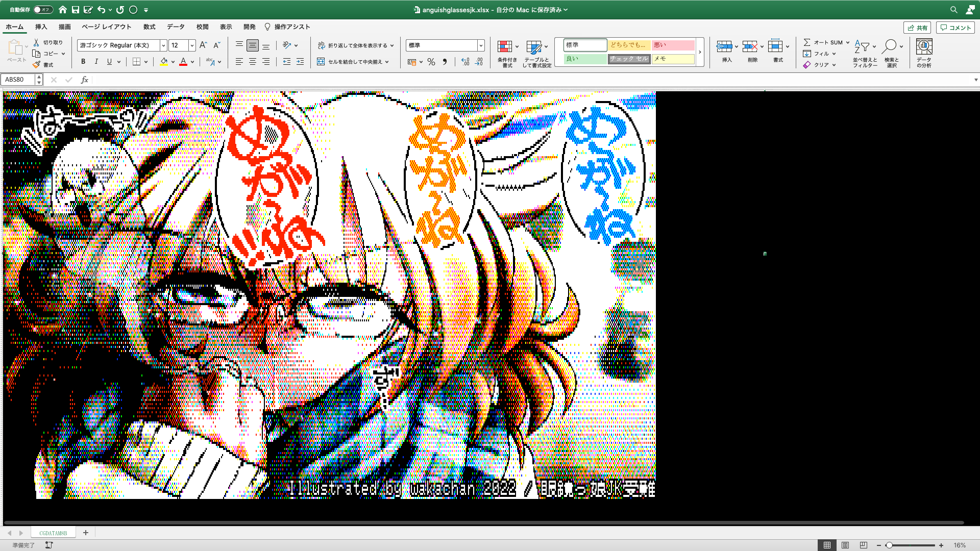The width and height of the screenshot is (980, 551).
Task: Expand the cell styles gallery arrow
Action: [x=700, y=52]
